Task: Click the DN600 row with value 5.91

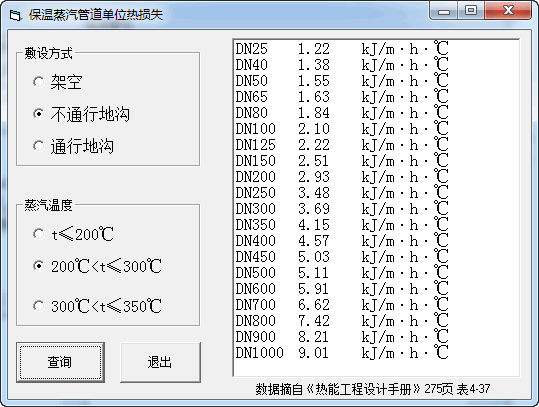Action: (x=342, y=288)
